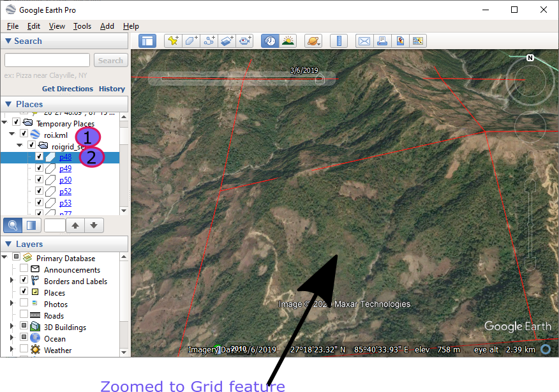This screenshot has height=392, width=559.
Task: Click the historical imagery time slider
Action: 240,79
